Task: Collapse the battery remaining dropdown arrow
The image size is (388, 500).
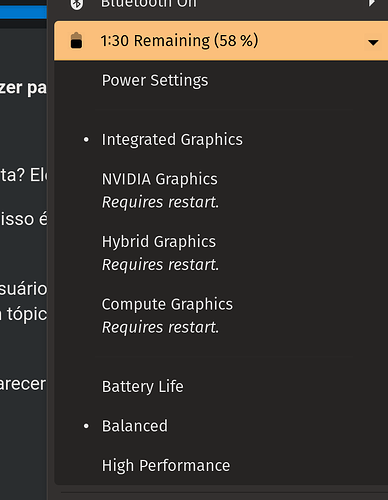Action: pos(373,42)
